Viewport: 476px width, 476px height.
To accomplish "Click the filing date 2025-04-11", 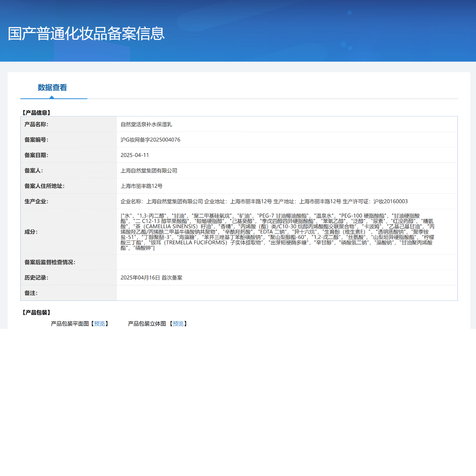I will click(135, 155).
